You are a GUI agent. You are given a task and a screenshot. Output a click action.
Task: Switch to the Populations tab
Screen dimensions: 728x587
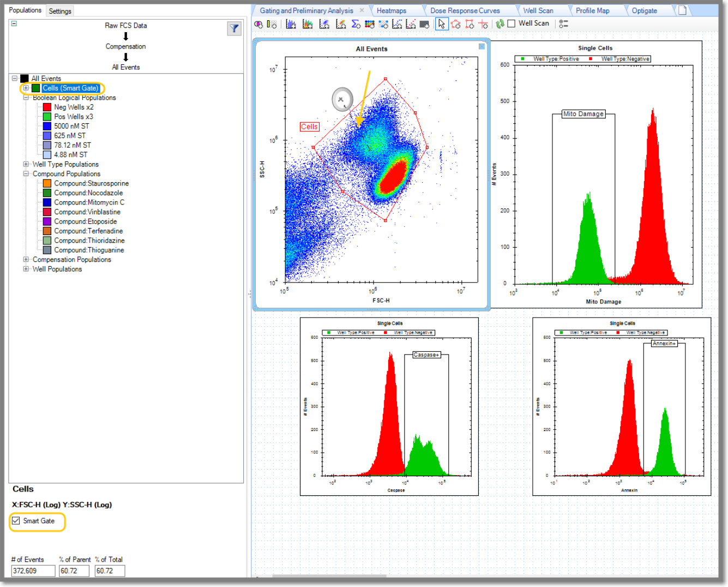[25, 10]
